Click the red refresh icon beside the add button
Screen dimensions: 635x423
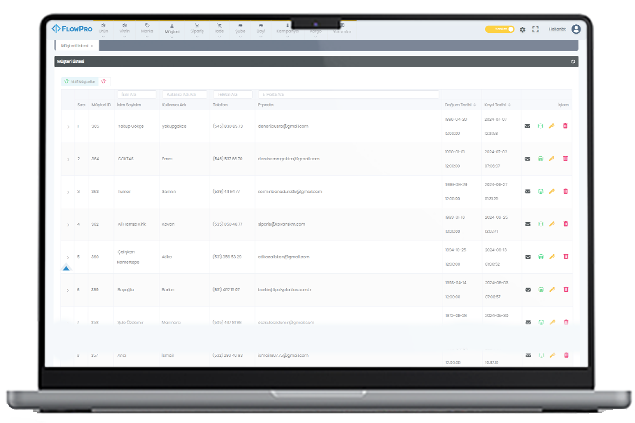[105, 81]
